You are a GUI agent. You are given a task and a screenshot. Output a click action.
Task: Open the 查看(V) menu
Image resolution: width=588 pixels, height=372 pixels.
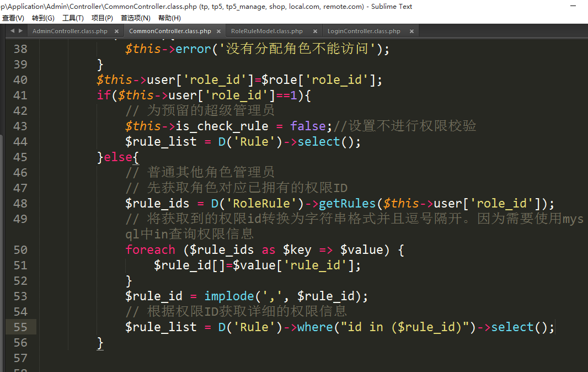coord(13,18)
